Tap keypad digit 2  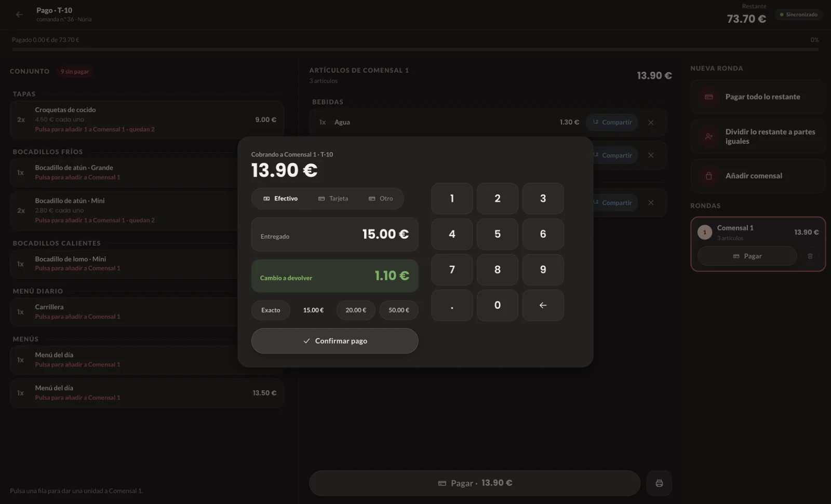498,198
